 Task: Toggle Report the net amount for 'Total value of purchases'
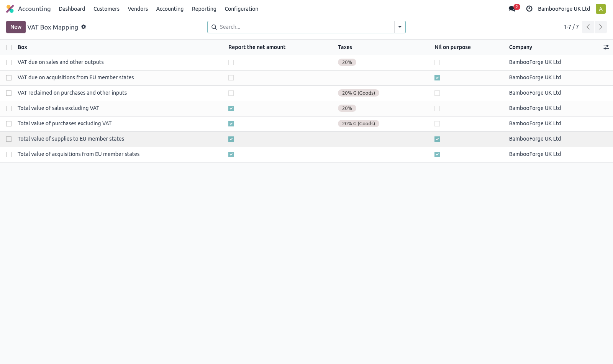click(x=231, y=124)
